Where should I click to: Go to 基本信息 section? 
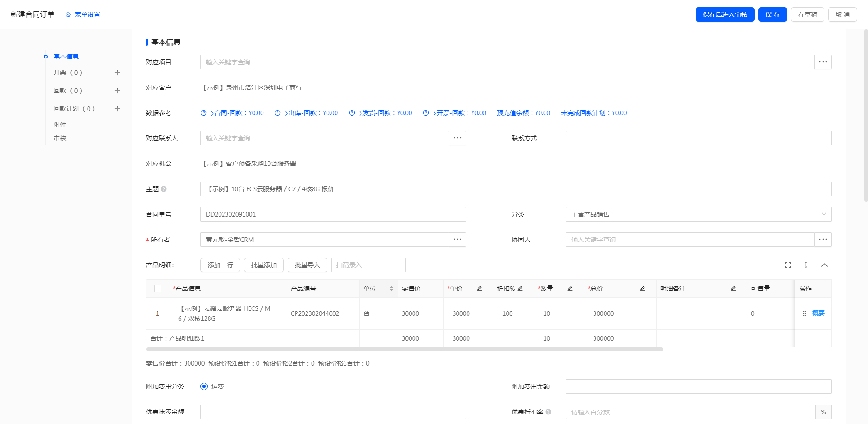pyautogui.click(x=66, y=57)
